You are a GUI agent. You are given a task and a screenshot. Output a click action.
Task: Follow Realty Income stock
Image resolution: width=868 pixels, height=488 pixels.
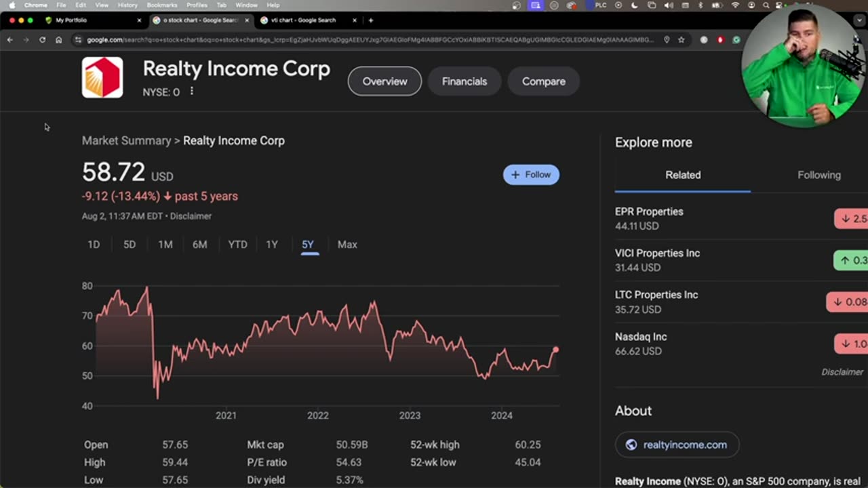coord(531,175)
